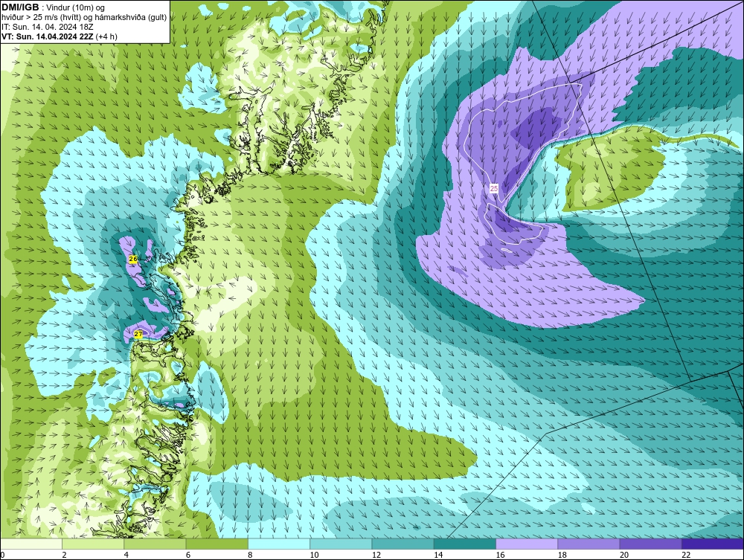Click the legend scale value 20
744x560 pixels.
(624, 556)
